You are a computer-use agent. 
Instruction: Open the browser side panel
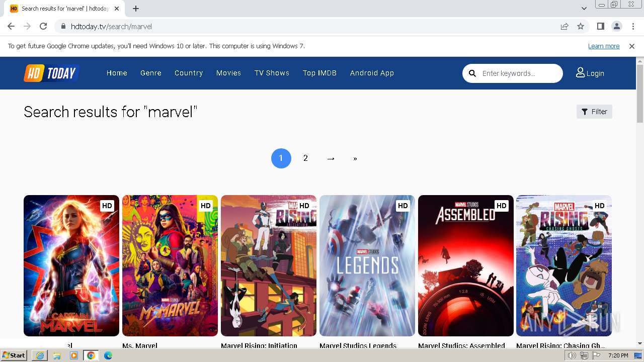coord(600,26)
